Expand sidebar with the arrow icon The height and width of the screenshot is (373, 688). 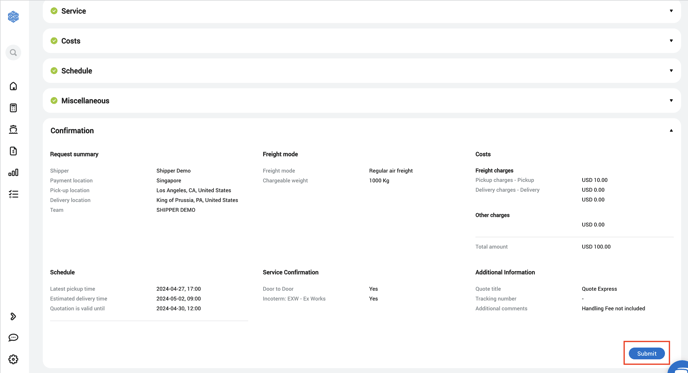tap(13, 316)
